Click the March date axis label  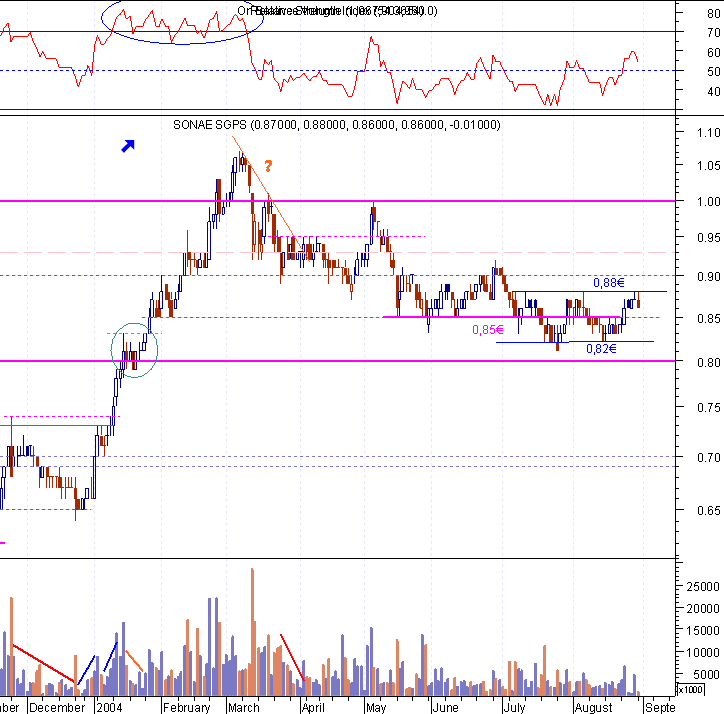point(244,708)
